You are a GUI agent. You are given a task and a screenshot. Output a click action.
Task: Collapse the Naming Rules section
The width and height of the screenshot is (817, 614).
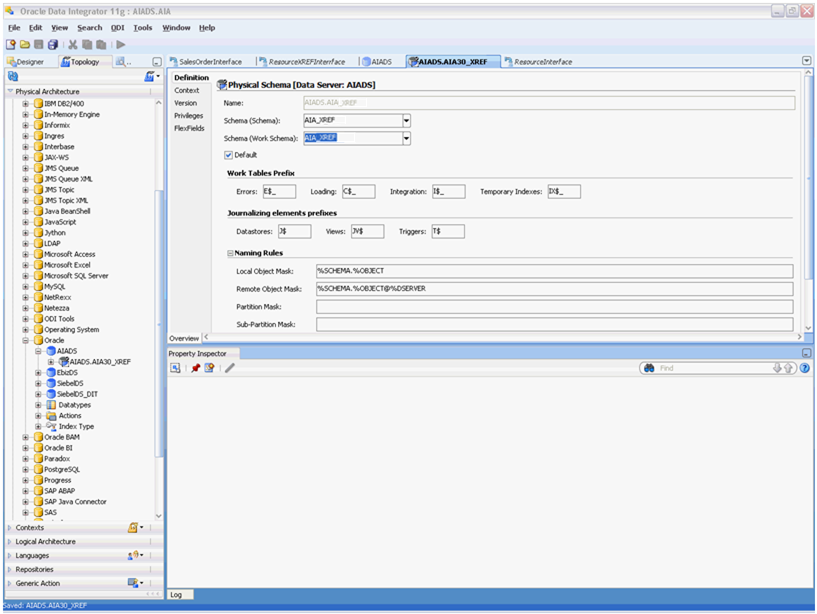click(230, 253)
